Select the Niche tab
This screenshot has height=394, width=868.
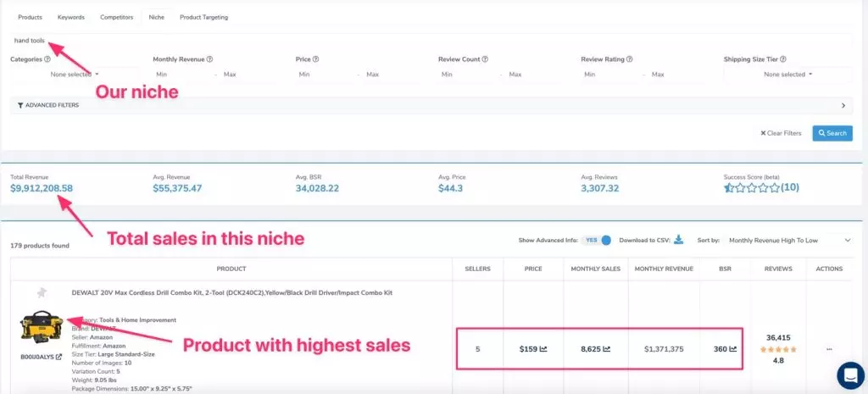click(156, 17)
